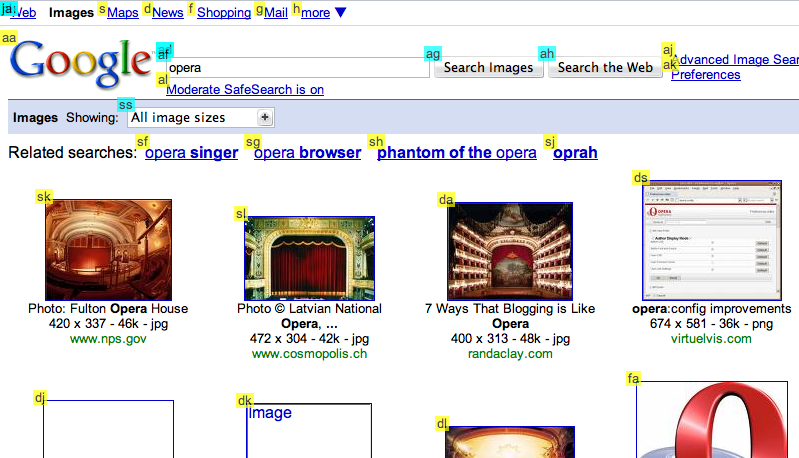The image size is (799, 458).
Task: Click the randaclay.com source text
Action: click(x=510, y=354)
